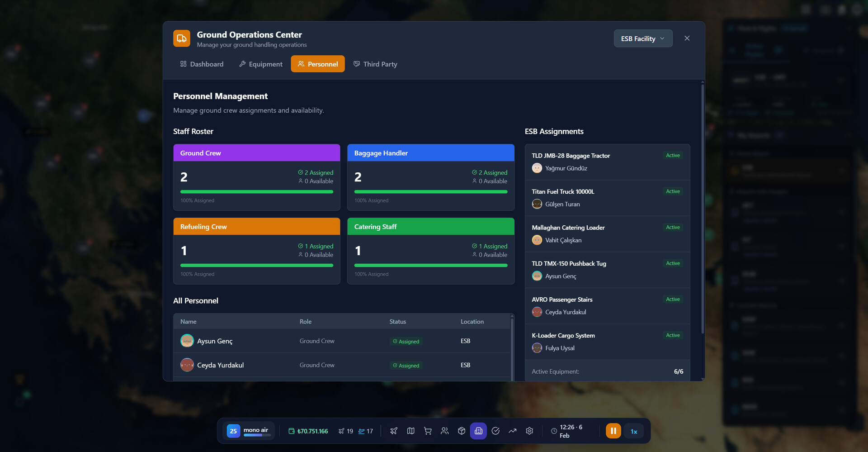868x452 pixels.
Task: Open the Equipment tab
Action: [x=261, y=64]
